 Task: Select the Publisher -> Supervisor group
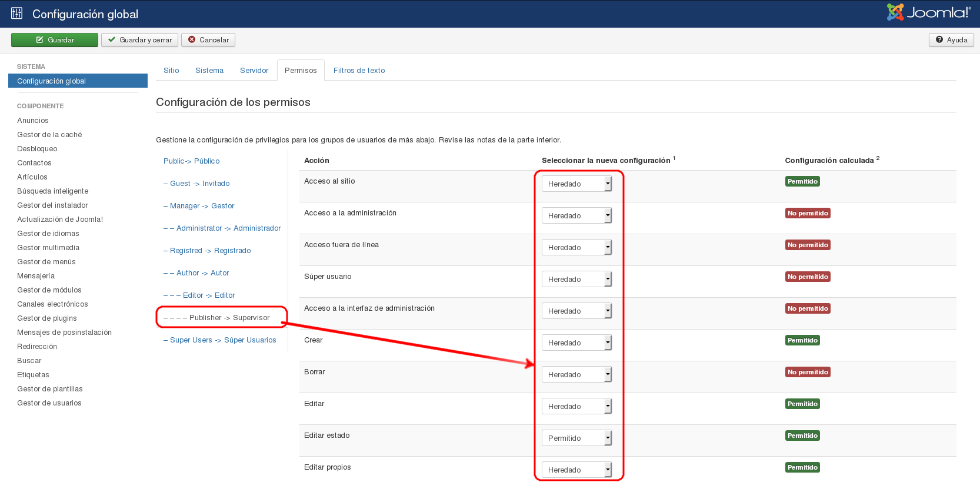coord(229,318)
